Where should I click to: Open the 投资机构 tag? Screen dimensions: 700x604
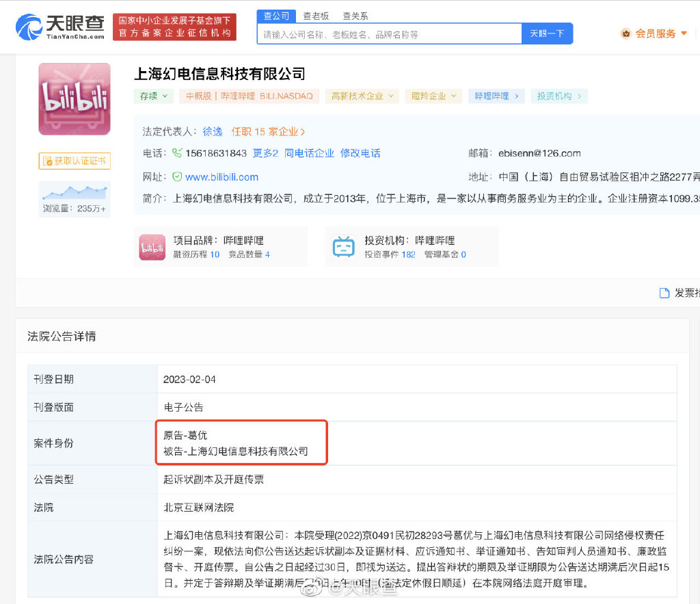[559, 96]
